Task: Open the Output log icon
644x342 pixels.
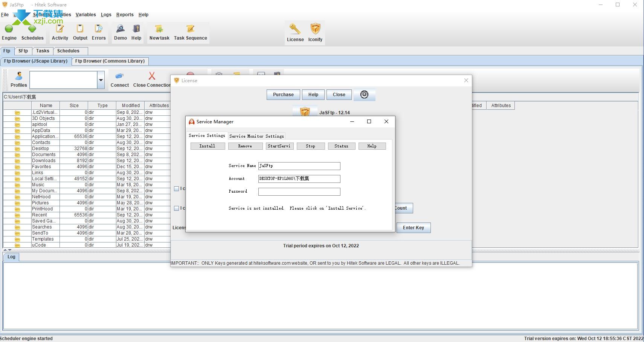Action: pos(80,29)
